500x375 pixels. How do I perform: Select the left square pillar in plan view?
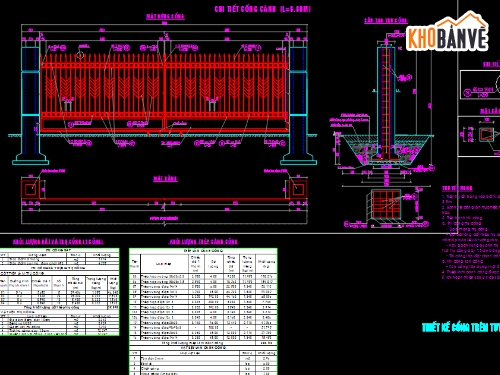coord(30,189)
